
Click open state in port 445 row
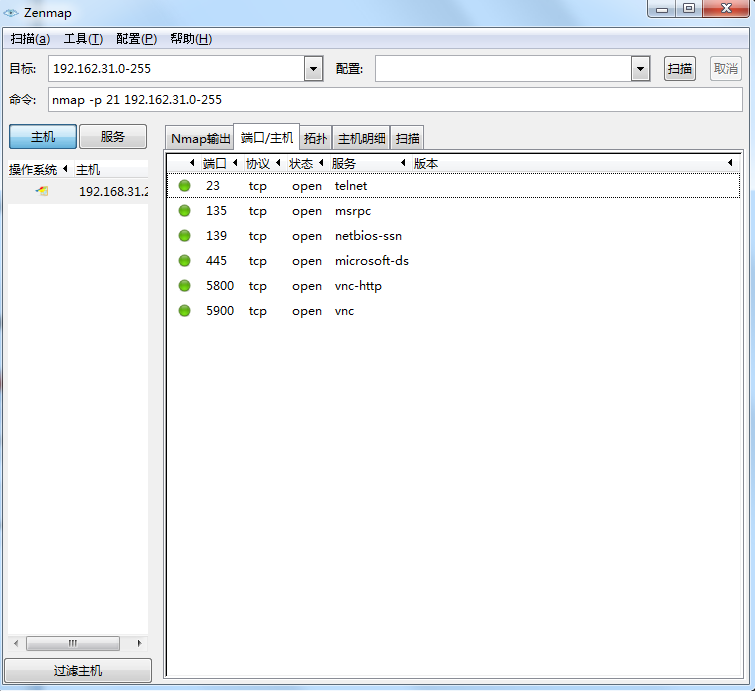(307, 261)
